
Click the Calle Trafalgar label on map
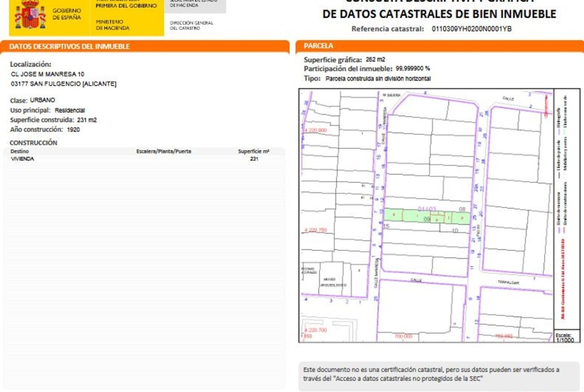pyautogui.click(x=508, y=282)
